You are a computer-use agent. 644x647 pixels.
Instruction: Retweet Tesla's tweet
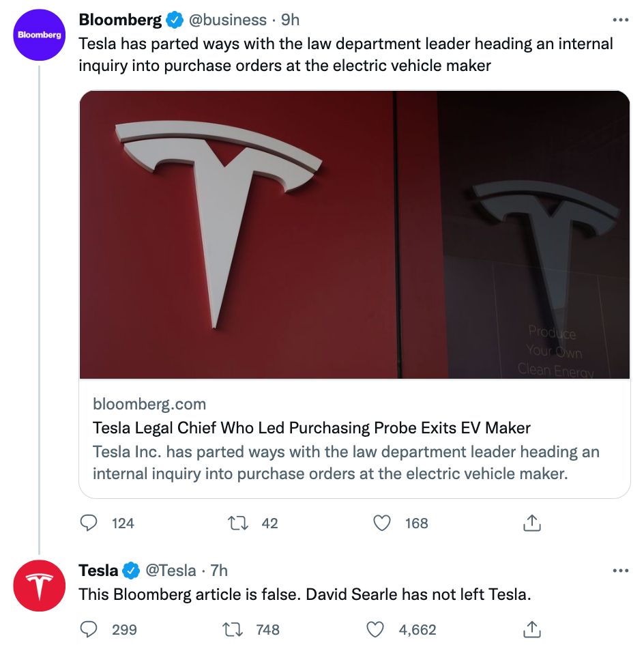click(x=233, y=629)
